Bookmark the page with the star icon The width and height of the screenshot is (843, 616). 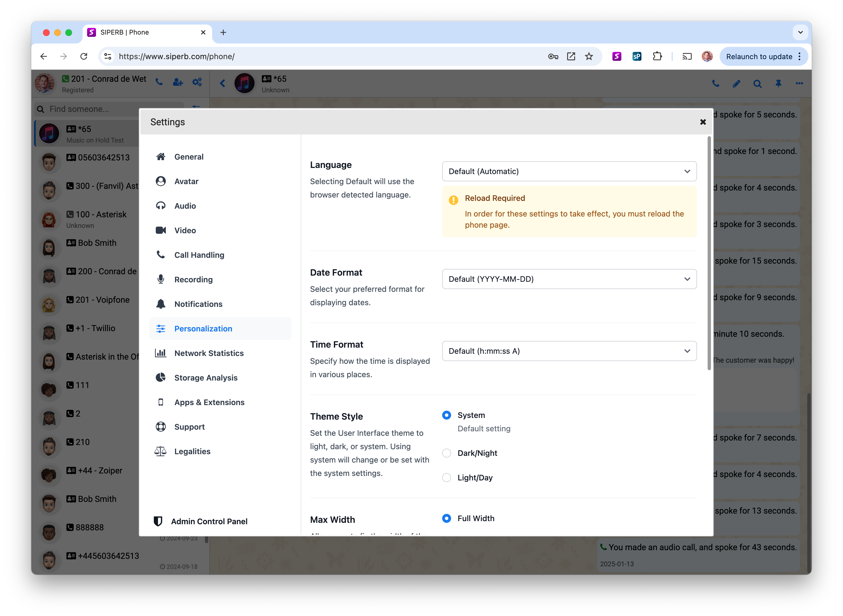pyautogui.click(x=589, y=56)
